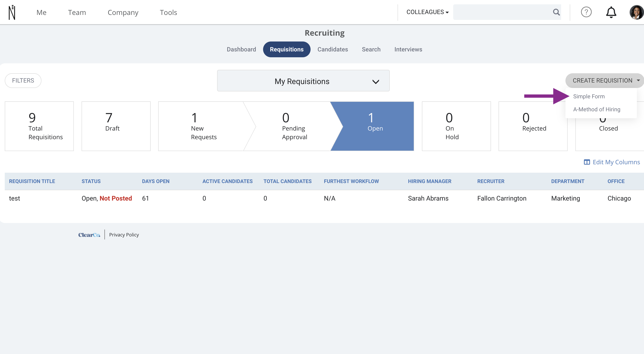Open the FILTERS button

click(23, 80)
